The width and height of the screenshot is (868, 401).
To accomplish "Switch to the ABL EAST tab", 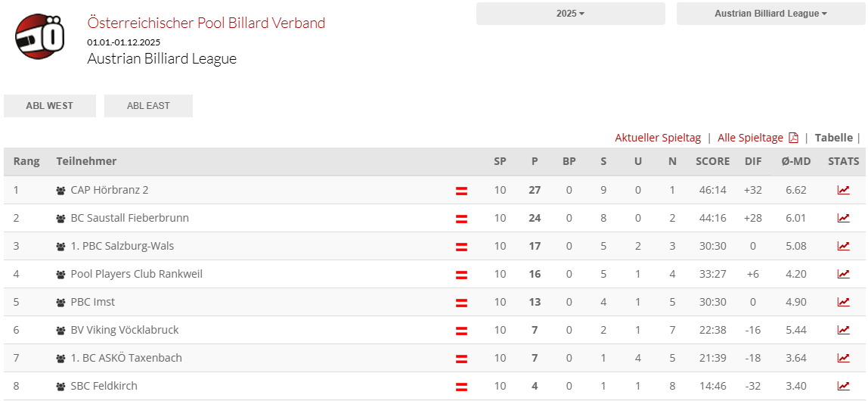I will click(x=148, y=106).
